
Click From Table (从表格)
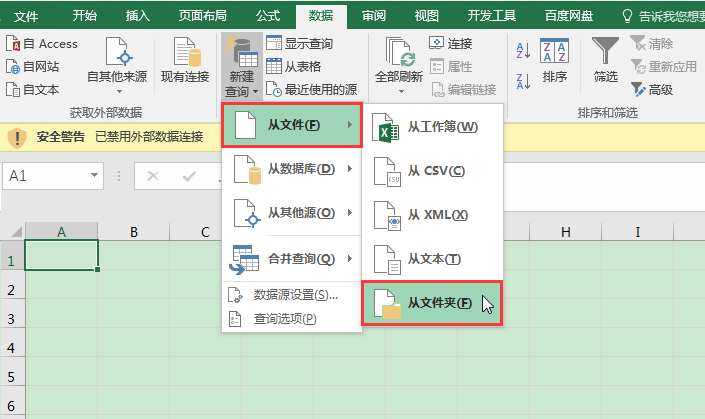[294, 67]
